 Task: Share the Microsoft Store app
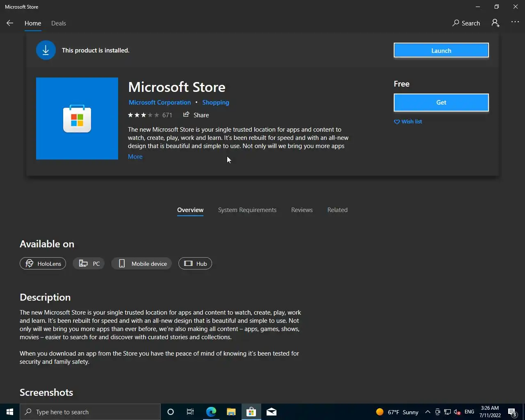(x=196, y=115)
